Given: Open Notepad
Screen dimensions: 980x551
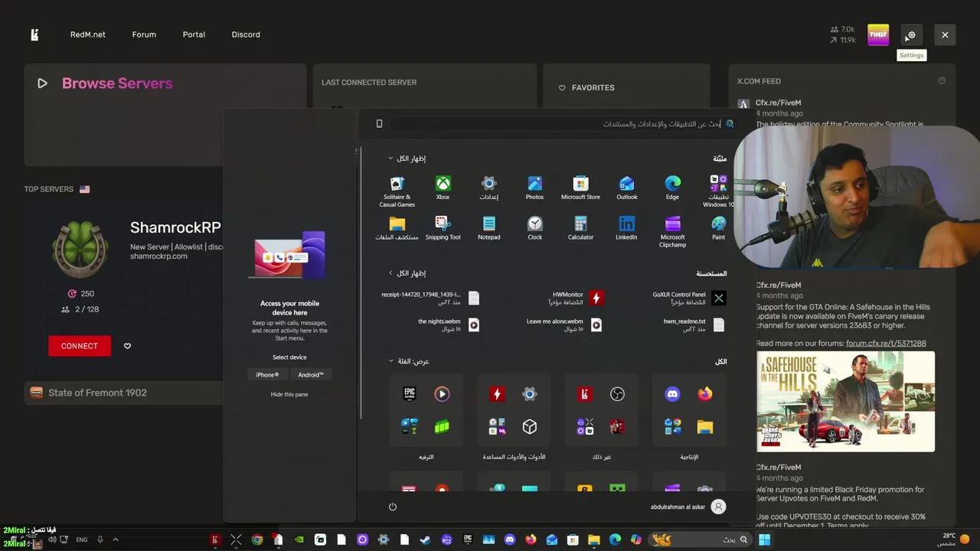Looking at the screenshot, I should [488, 228].
